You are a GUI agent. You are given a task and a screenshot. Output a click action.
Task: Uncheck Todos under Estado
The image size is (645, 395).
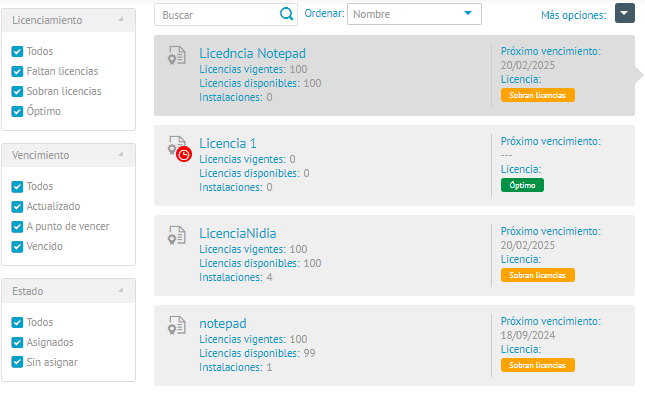[x=17, y=322]
